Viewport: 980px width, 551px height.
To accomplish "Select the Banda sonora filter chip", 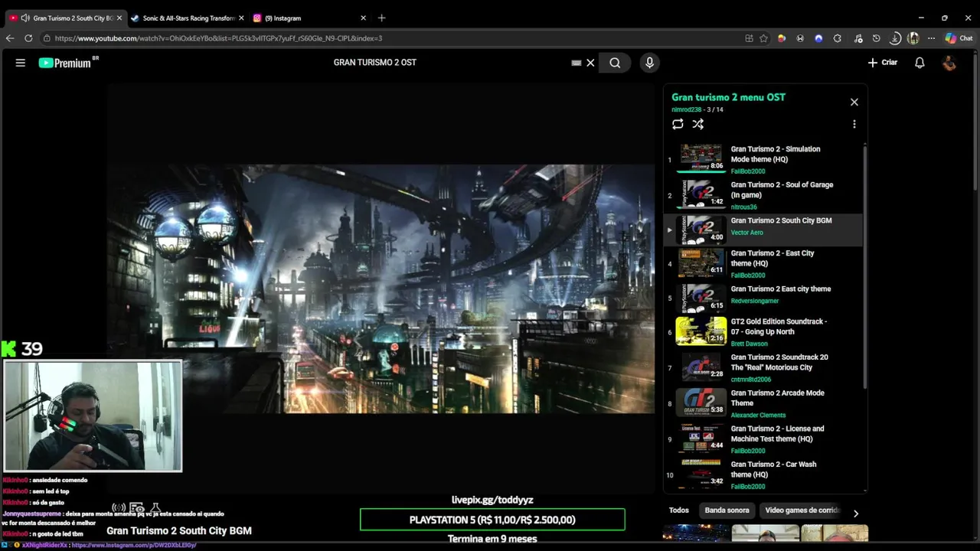I will pyautogui.click(x=727, y=510).
